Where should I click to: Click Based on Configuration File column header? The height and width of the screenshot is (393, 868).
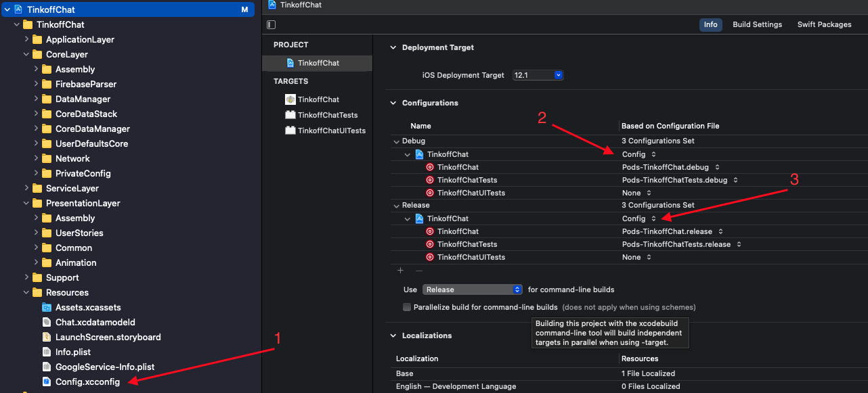click(x=670, y=126)
